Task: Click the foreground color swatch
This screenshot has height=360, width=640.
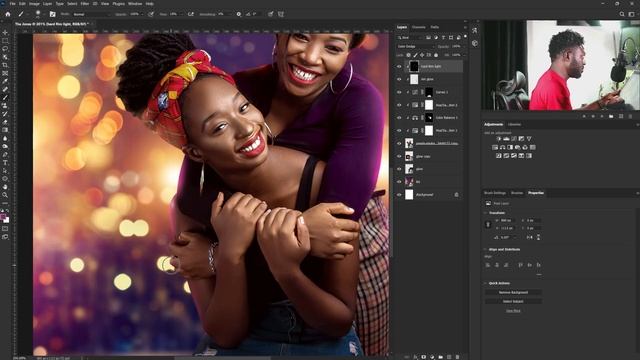Action: point(3,217)
